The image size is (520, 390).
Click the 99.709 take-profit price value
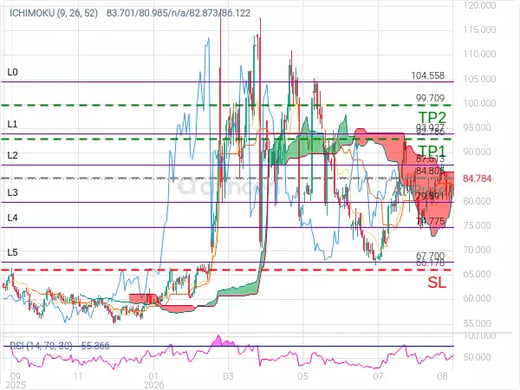pyautogui.click(x=430, y=98)
